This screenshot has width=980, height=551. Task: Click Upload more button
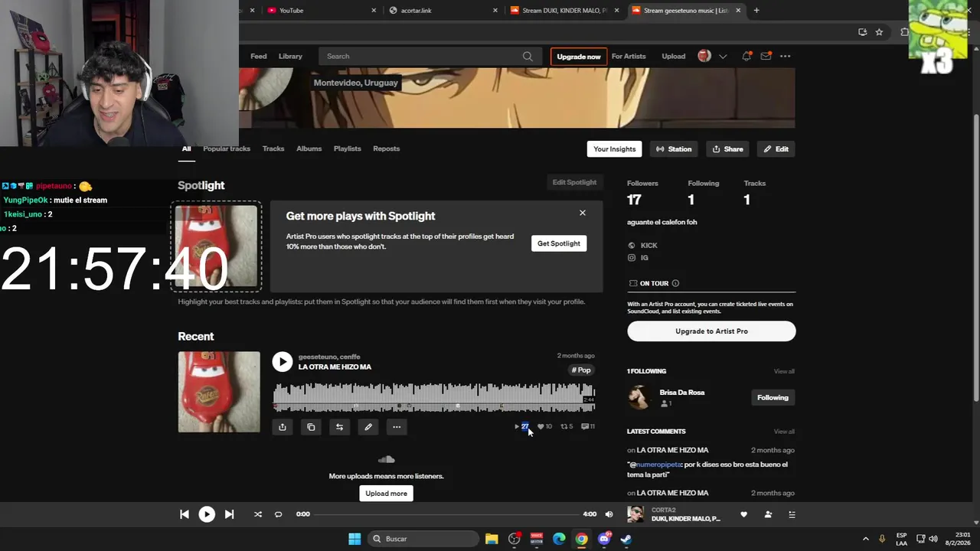[x=386, y=494]
